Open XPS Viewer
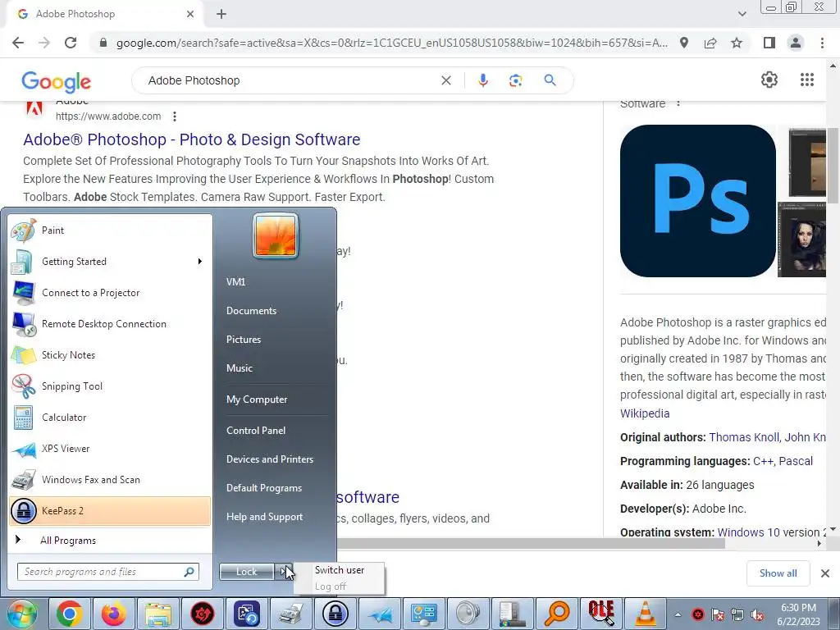The image size is (840, 630). 110,449
